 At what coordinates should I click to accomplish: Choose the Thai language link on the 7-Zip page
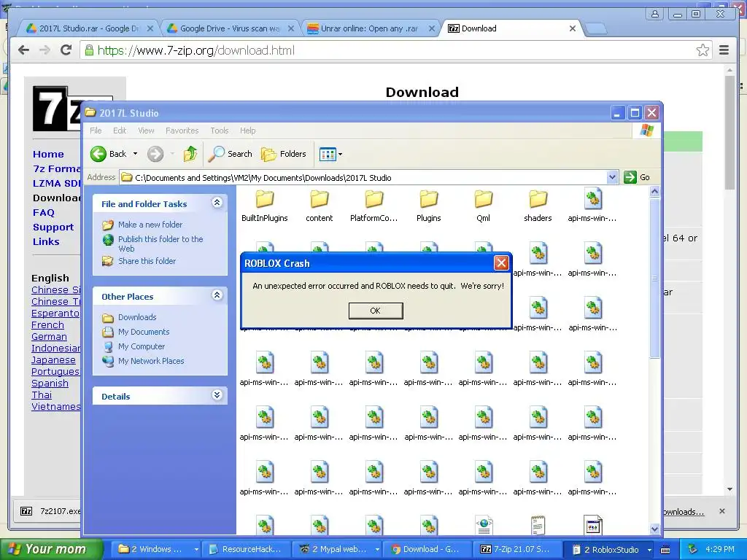coord(42,394)
